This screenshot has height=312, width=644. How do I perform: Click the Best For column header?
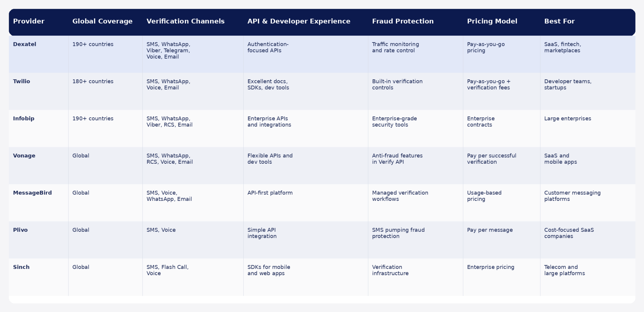point(559,21)
